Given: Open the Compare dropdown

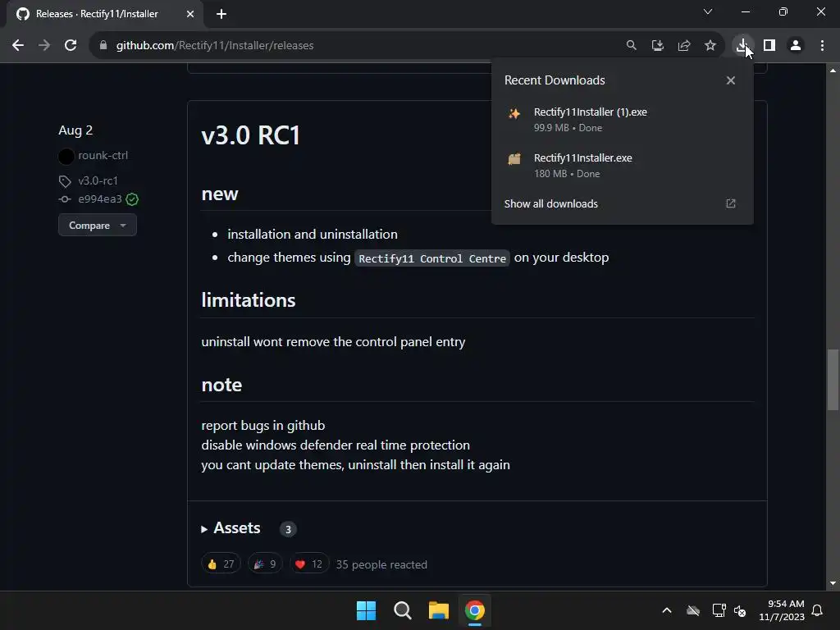Looking at the screenshot, I should pos(98,225).
